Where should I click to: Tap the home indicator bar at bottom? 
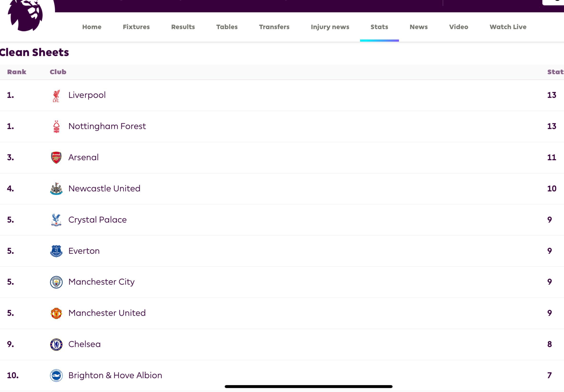tap(308, 387)
